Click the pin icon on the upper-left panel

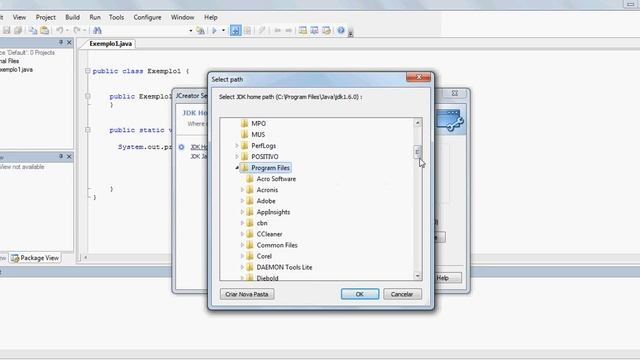point(61,42)
